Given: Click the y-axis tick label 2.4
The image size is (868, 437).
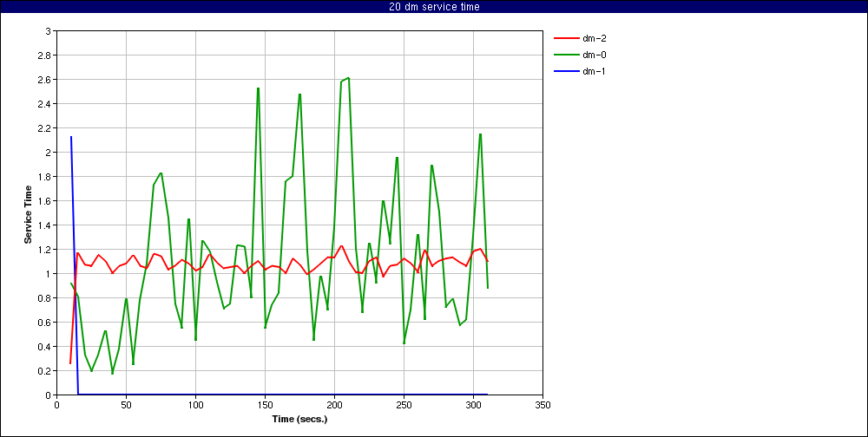Looking at the screenshot, I should pyautogui.click(x=45, y=104).
